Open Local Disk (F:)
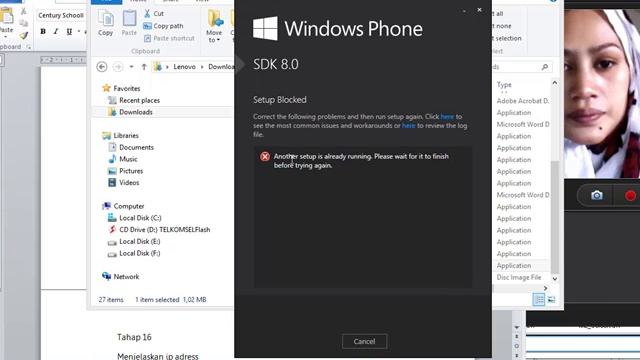Image resolution: width=640 pixels, height=360 pixels. 134,253
